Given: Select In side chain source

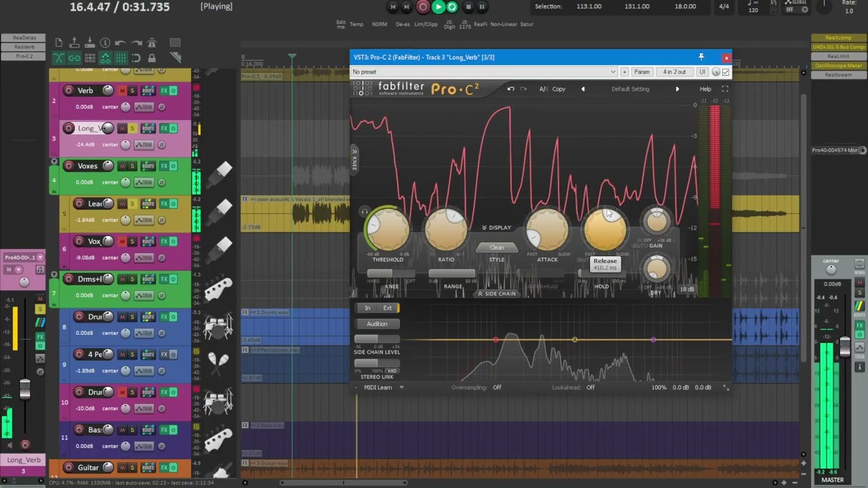Looking at the screenshot, I should click(368, 308).
